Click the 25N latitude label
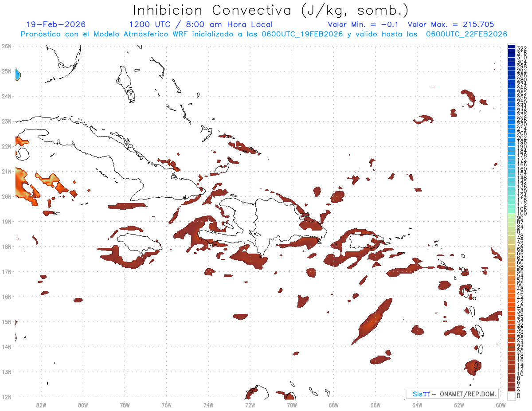Viewport: 532px width, 411px height. point(7,71)
